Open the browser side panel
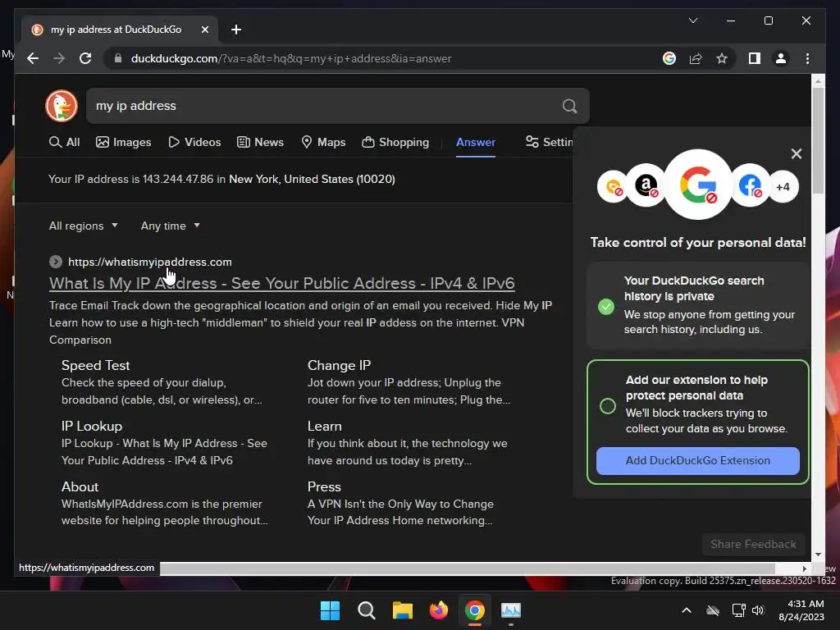Screen dimensions: 840x630 click(x=755, y=58)
